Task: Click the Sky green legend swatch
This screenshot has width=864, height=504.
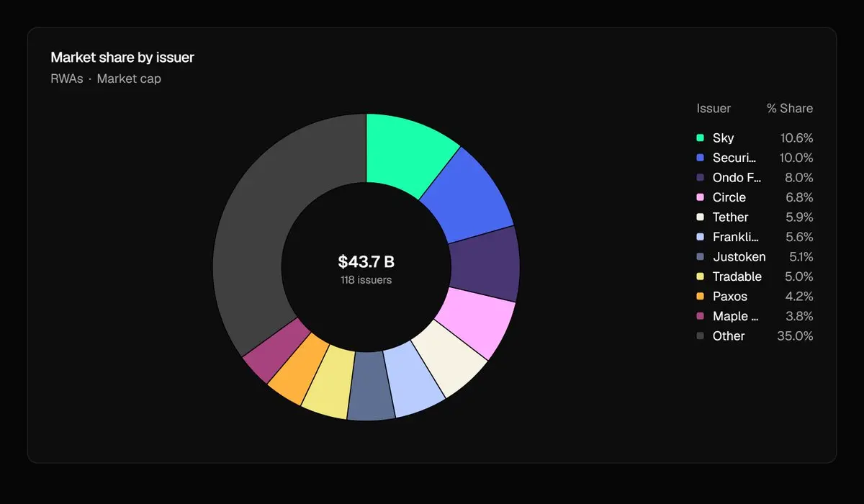Action: pyautogui.click(x=700, y=138)
